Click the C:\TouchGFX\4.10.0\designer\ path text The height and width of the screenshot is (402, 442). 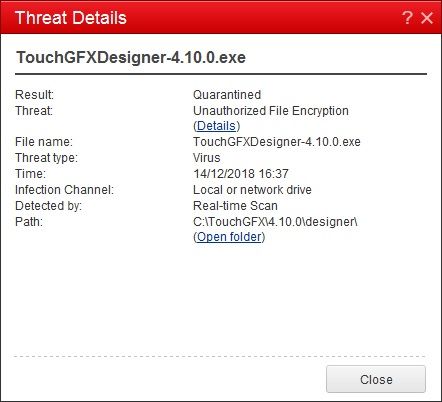[x=275, y=222]
